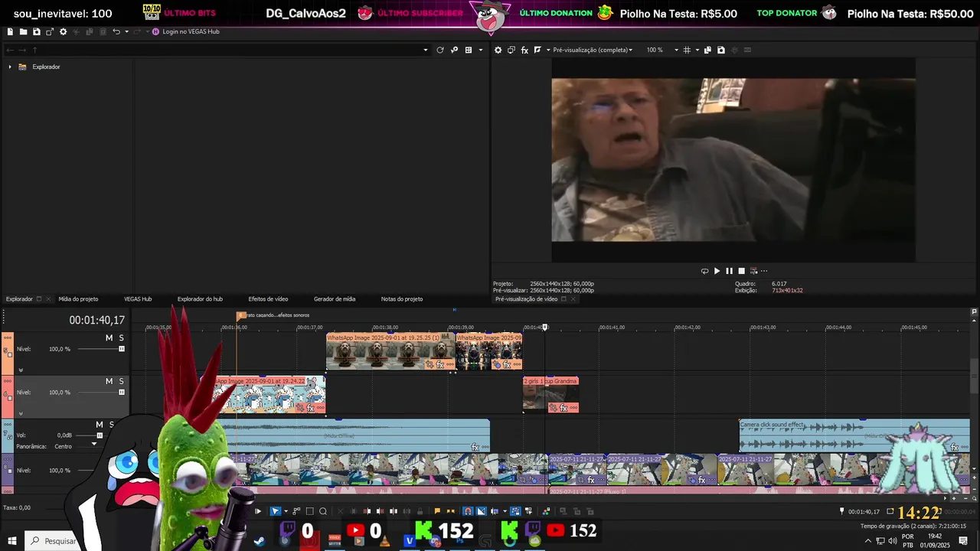Switch to Gerador de mídia tab
980x551 pixels.
click(335, 299)
